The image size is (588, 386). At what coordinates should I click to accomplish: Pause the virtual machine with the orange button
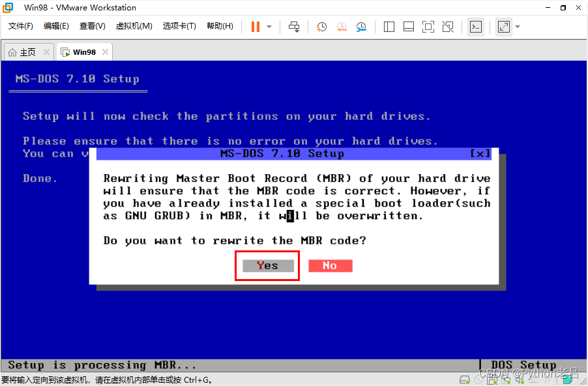tap(256, 27)
